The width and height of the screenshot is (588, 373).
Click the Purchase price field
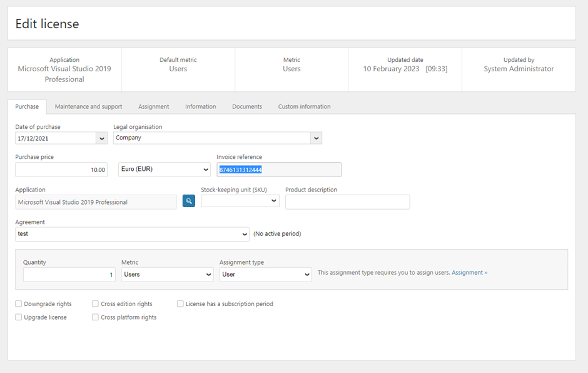(x=61, y=170)
